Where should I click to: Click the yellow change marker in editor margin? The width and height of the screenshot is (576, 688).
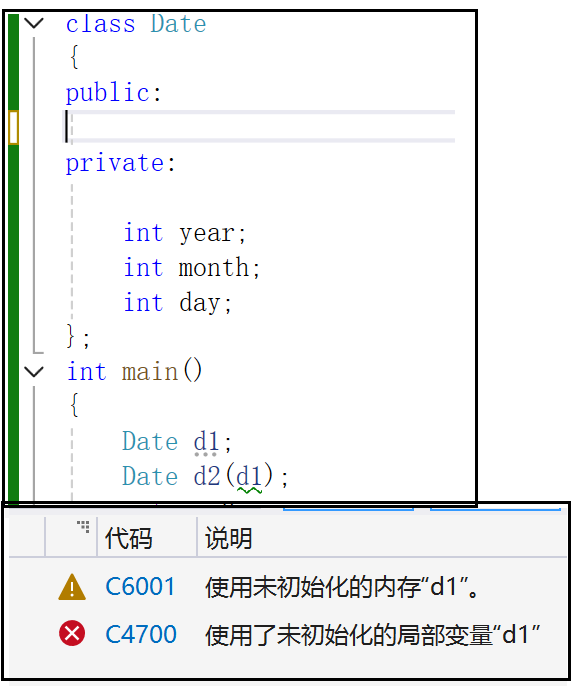point(14,127)
